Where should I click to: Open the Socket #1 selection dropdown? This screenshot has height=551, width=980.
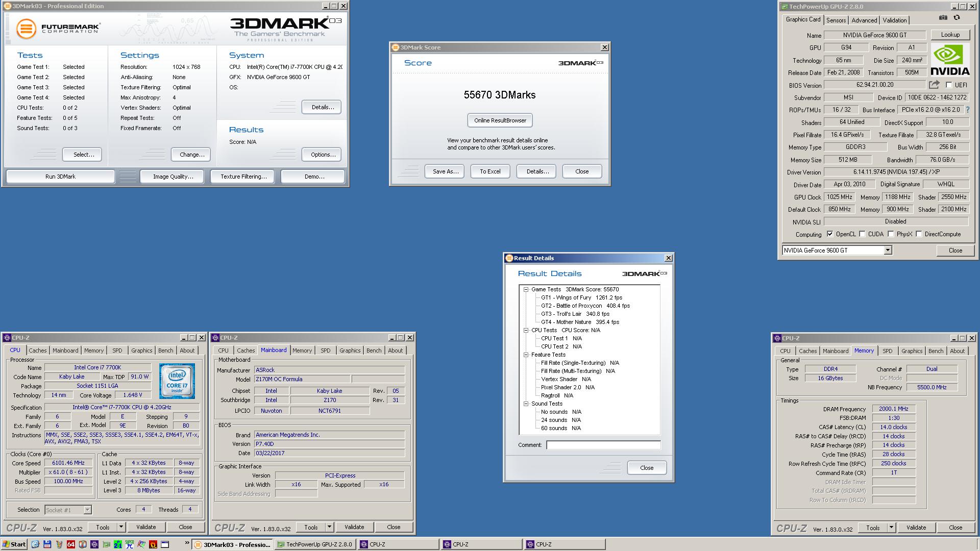click(x=87, y=510)
